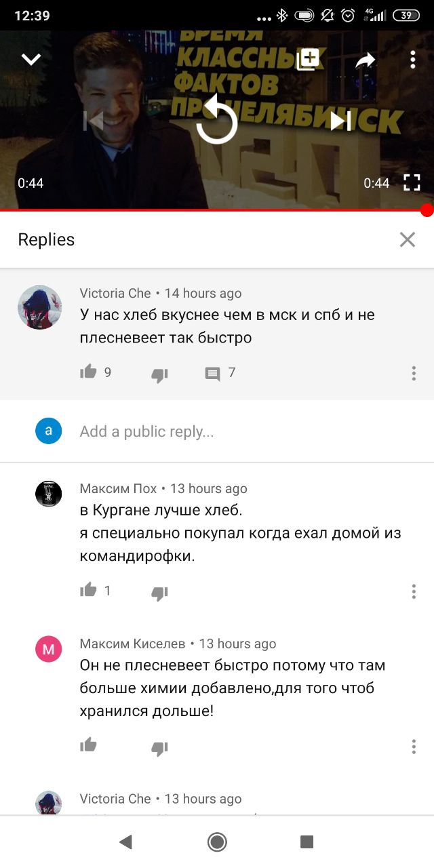434x868 pixels.
Task: Open the 7 replies comment icon
Action: click(x=212, y=374)
